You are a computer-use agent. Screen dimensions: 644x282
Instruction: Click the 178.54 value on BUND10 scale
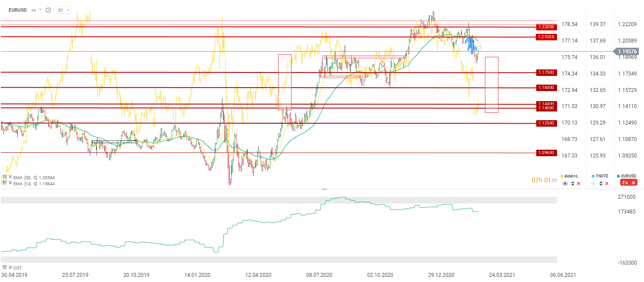[x=569, y=24]
